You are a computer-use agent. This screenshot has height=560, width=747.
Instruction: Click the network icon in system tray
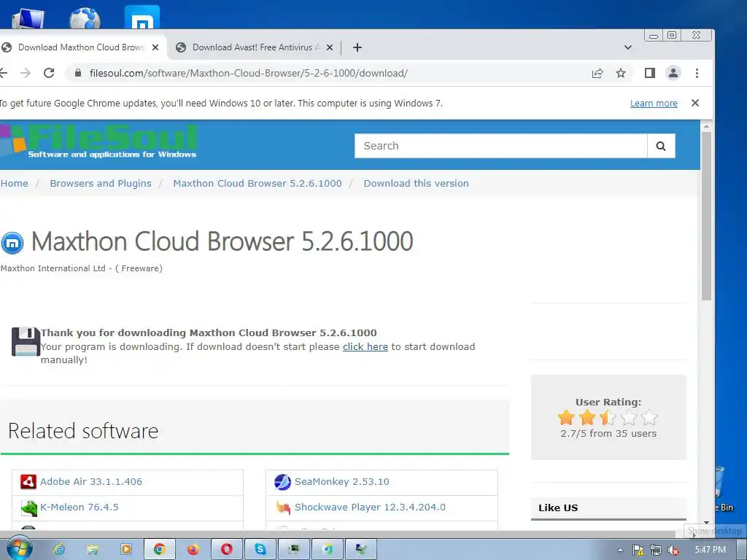[x=656, y=550]
